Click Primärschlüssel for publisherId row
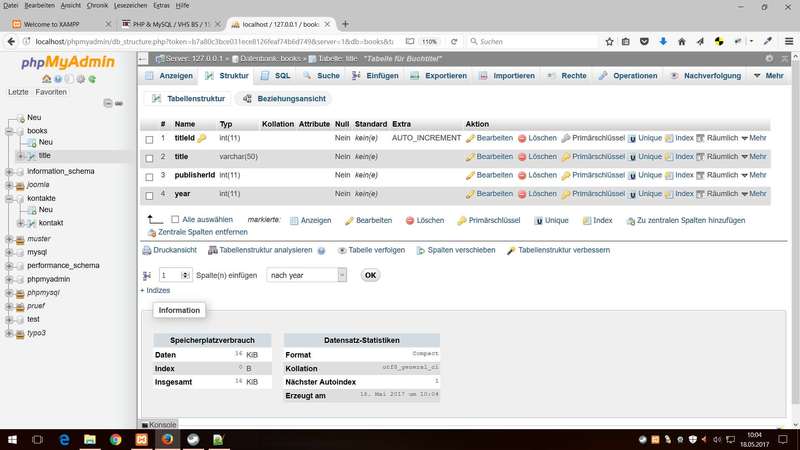The height and width of the screenshot is (450, 800). [x=593, y=175]
